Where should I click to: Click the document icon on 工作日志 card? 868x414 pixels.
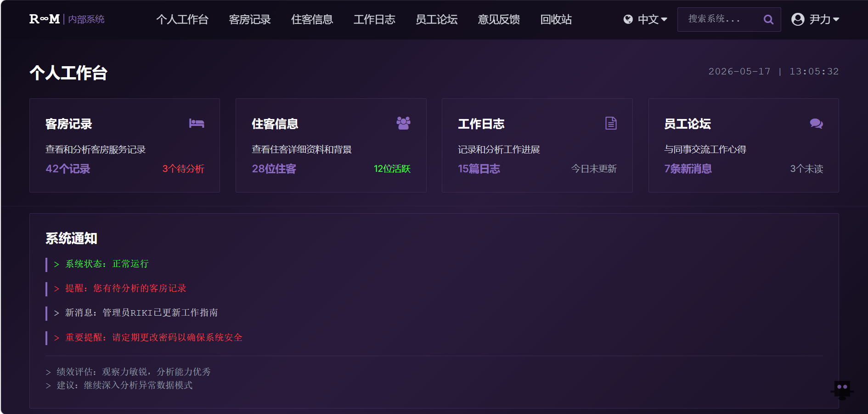tap(611, 123)
